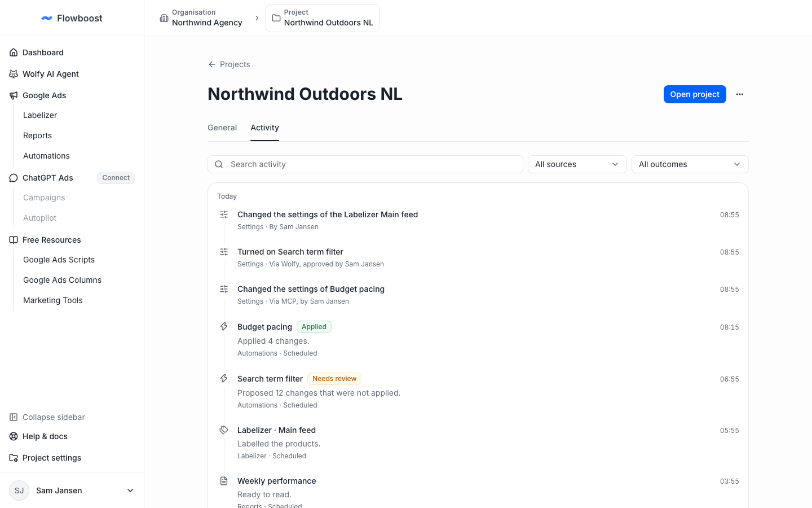Open Labelizer in the sidebar
The height and width of the screenshot is (508, 812).
click(40, 115)
